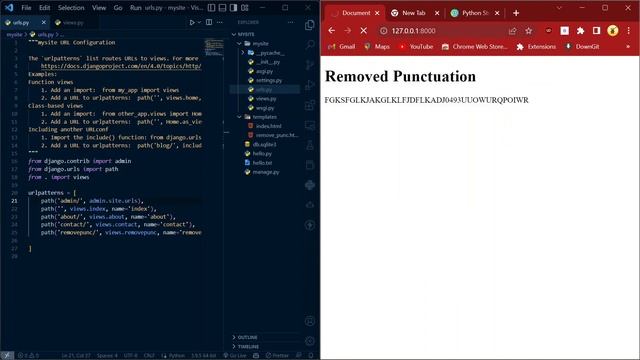Switch to New Tab in Chrome
The image size is (640, 360).
click(415, 13)
